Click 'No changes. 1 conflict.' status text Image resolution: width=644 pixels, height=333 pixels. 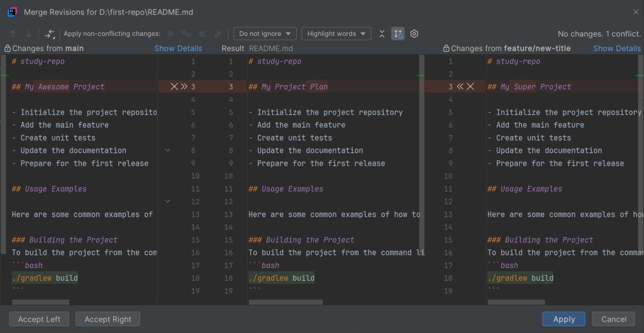[599, 34]
